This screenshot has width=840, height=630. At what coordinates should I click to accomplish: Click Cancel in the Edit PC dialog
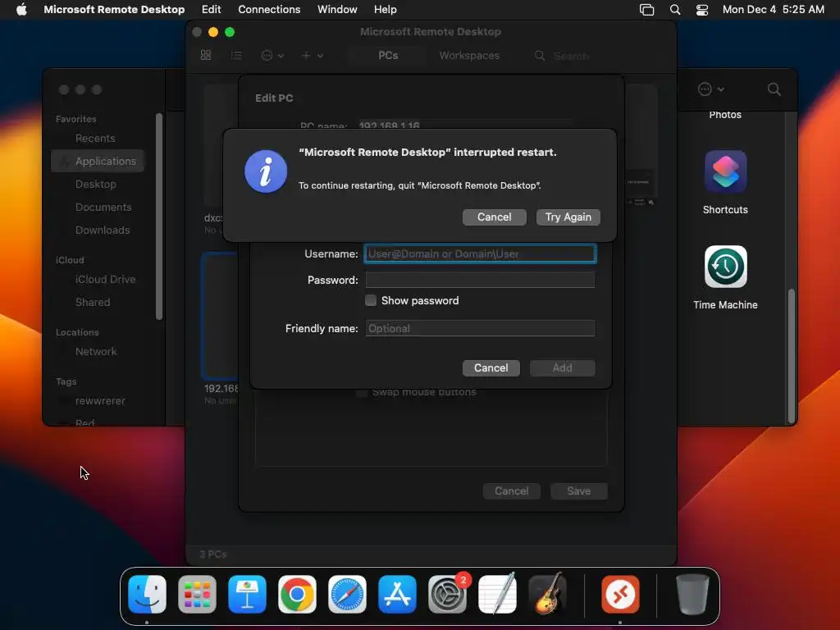(x=512, y=491)
